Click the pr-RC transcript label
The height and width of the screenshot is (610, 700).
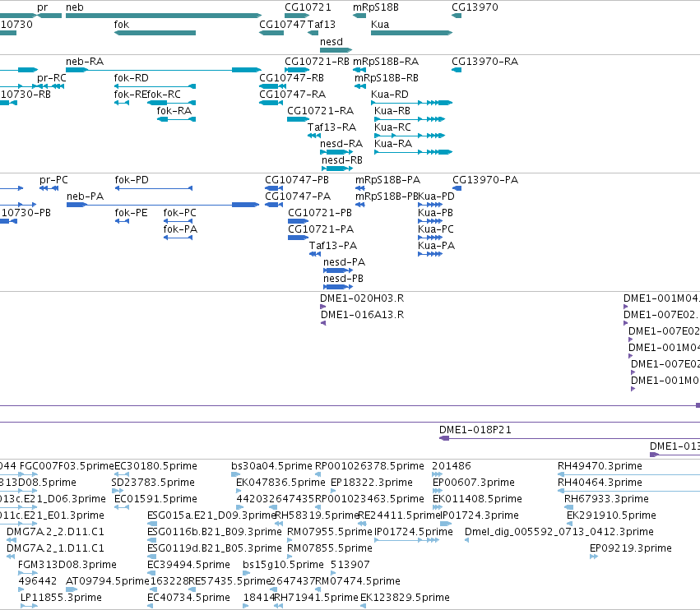coord(52,77)
